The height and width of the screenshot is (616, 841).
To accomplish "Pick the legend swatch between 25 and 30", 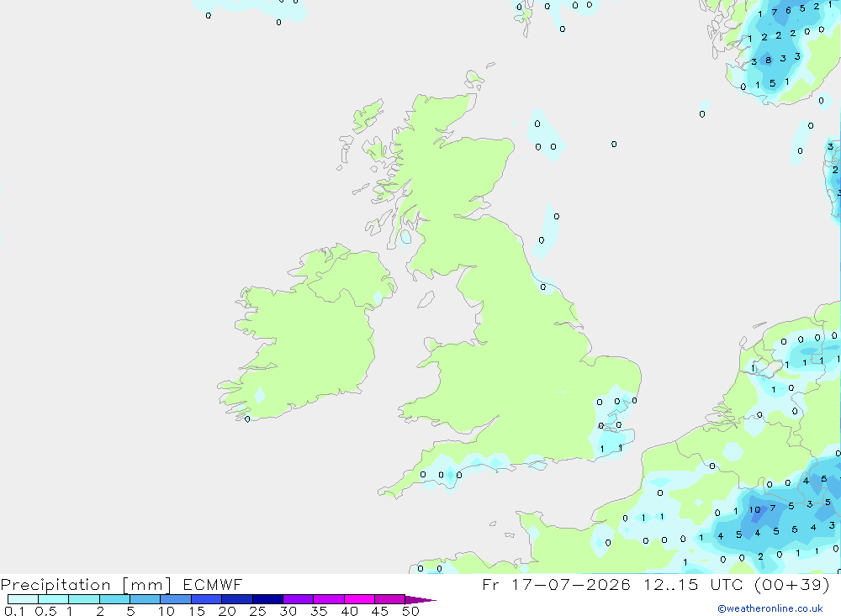I will [267, 599].
